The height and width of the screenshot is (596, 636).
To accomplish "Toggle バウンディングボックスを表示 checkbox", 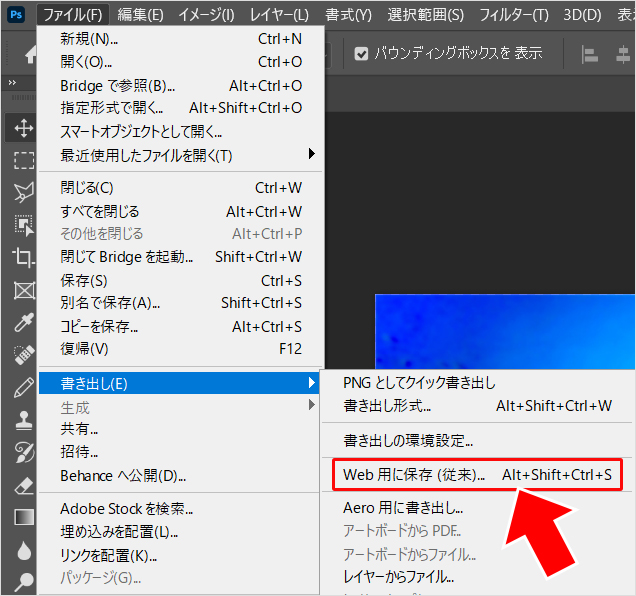I will pos(361,54).
